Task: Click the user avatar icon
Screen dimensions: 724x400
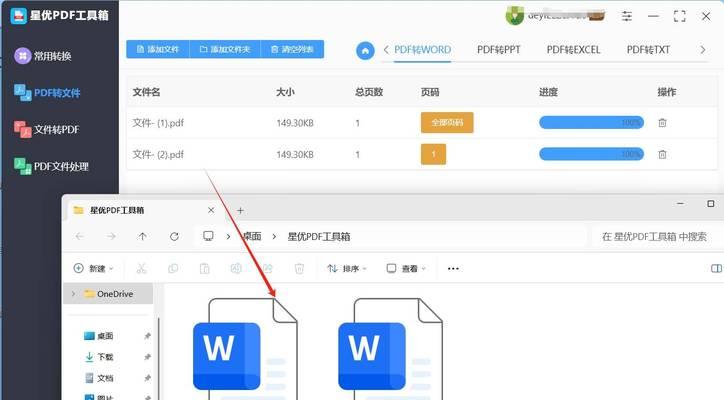Action: pos(514,16)
